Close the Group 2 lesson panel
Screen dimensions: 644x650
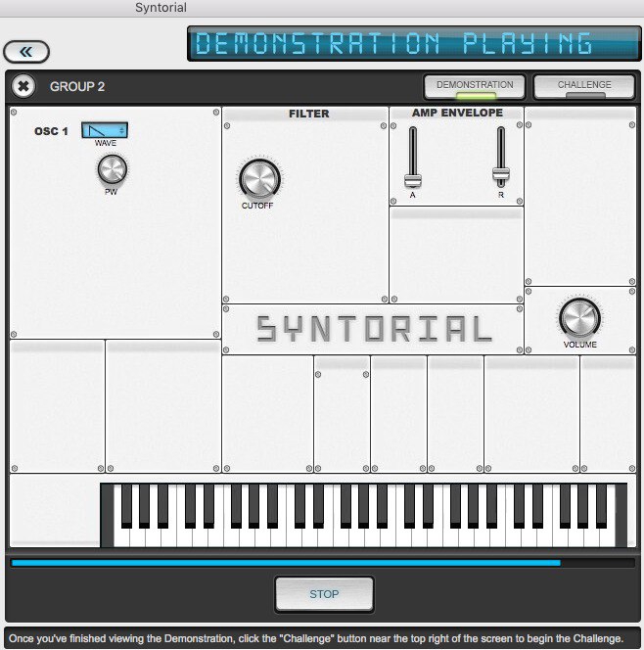click(x=23, y=86)
